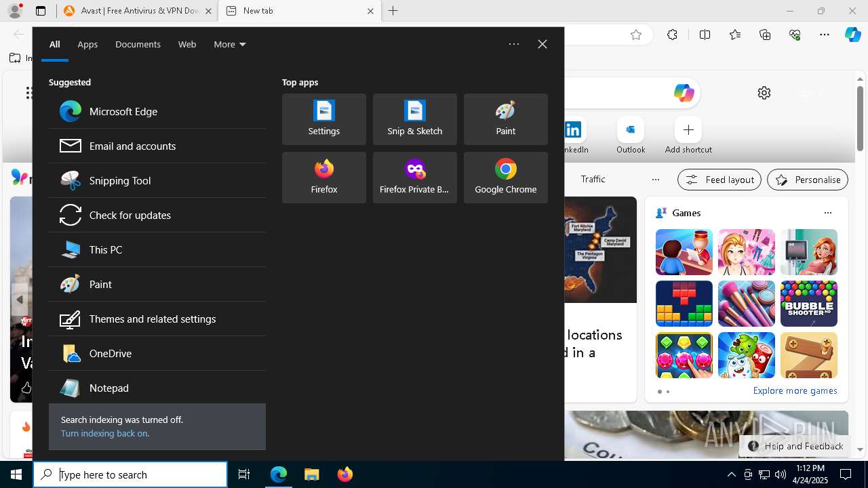Open new tab page settings gear
The image size is (868, 488).
pos(764,93)
